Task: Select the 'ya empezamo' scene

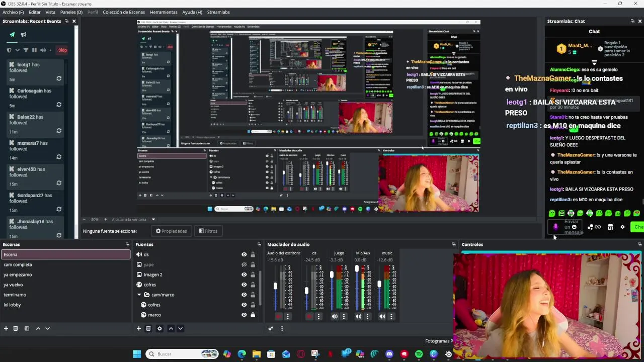Action: (65, 275)
